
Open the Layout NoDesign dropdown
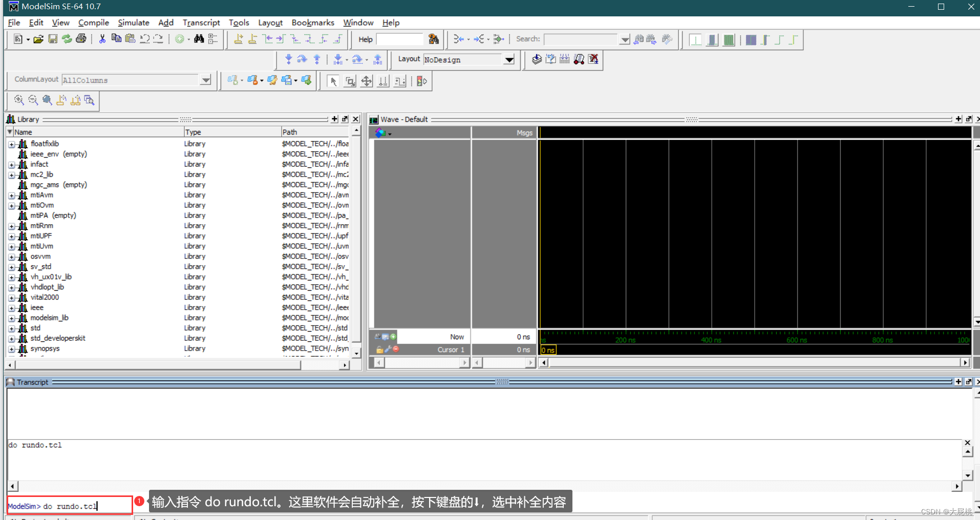click(x=509, y=59)
